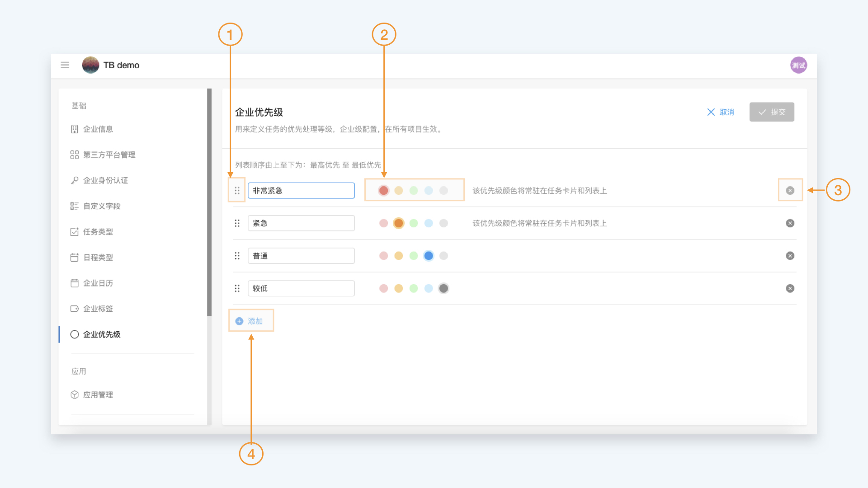Edit the 较低 name field
The width and height of the screenshot is (868, 488).
tap(301, 288)
